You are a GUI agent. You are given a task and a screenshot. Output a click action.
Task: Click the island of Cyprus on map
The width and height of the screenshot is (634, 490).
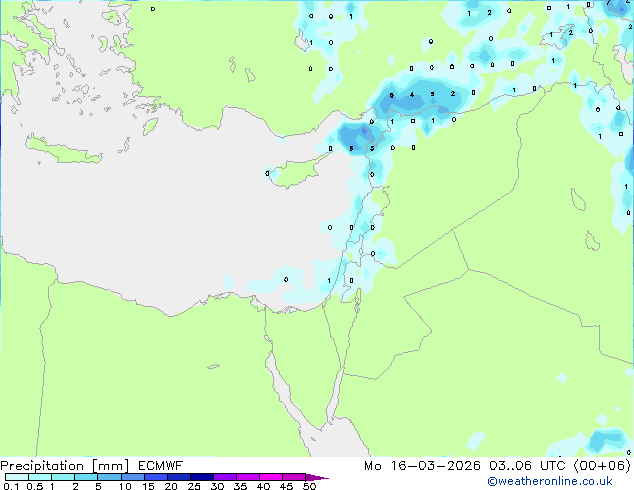click(297, 173)
